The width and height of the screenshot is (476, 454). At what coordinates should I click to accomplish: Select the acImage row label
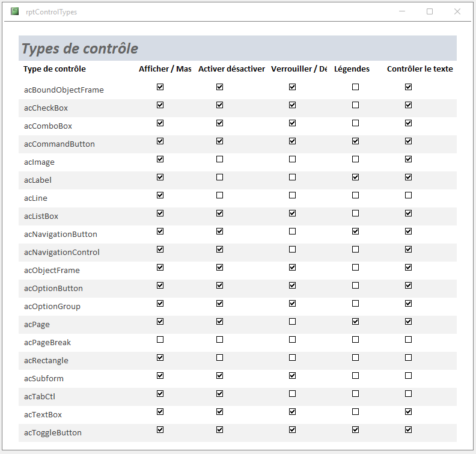(39, 162)
